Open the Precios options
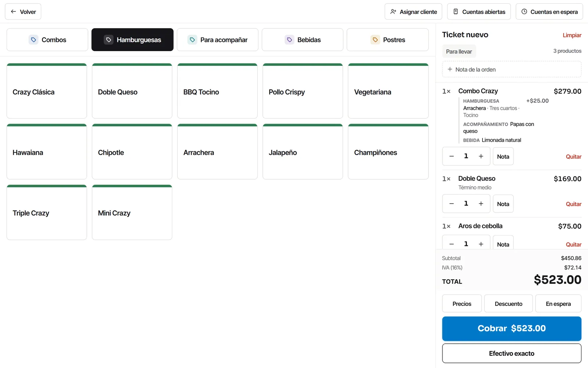Viewport: 588px width, 368px height. coord(462,304)
